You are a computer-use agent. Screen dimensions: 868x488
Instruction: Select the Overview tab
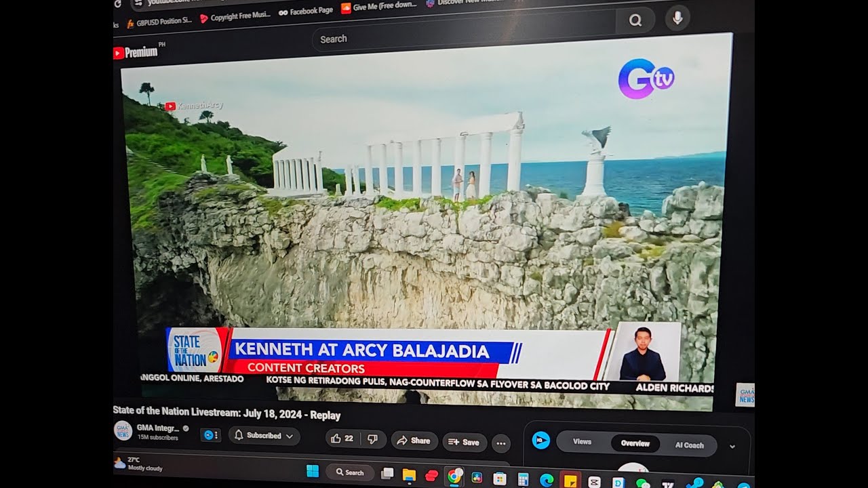[635, 444]
